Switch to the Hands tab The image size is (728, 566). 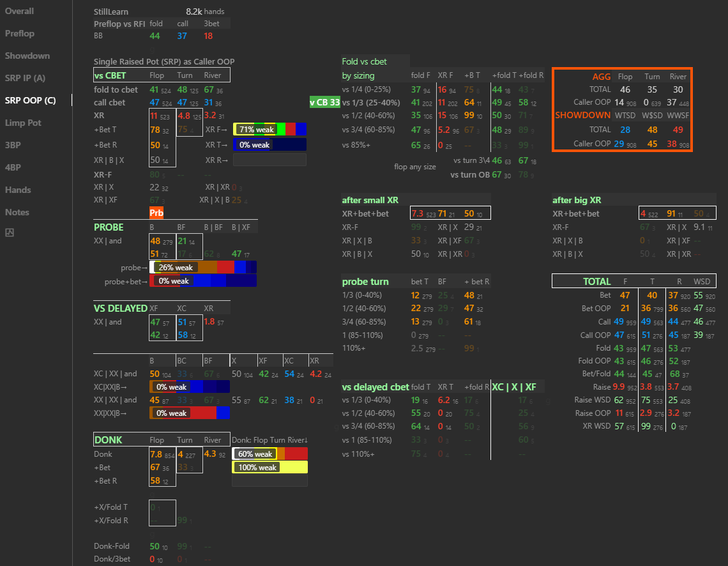18,190
